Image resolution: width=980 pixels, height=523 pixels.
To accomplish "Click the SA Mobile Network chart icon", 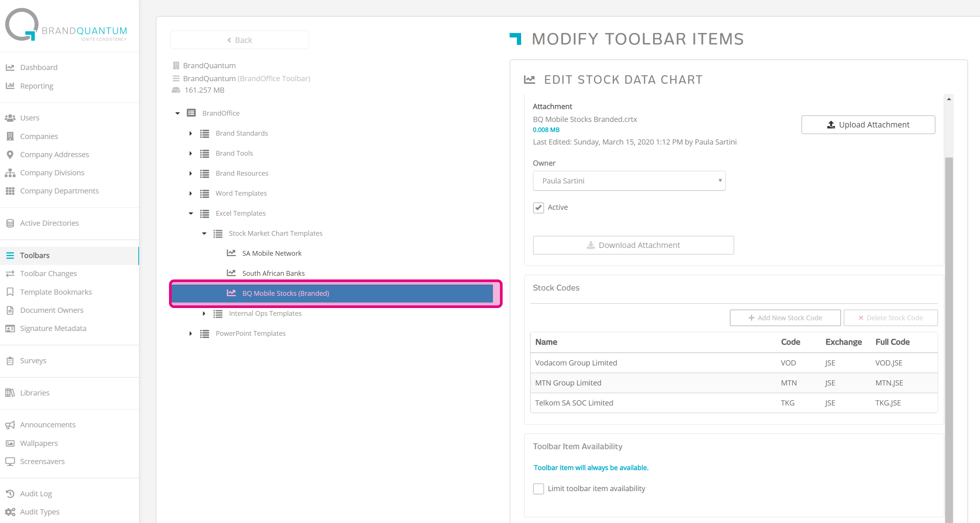I will (x=231, y=253).
